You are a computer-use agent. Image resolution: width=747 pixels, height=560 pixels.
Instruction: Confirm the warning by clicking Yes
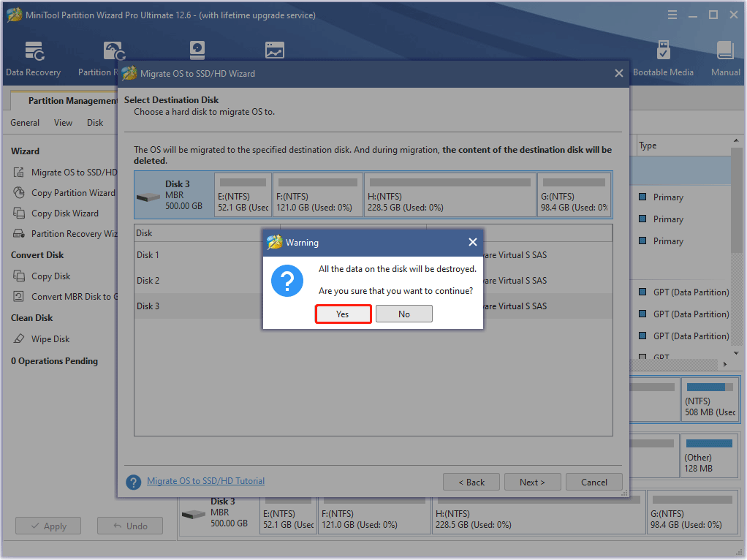pyautogui.click(x=343, y=314)
